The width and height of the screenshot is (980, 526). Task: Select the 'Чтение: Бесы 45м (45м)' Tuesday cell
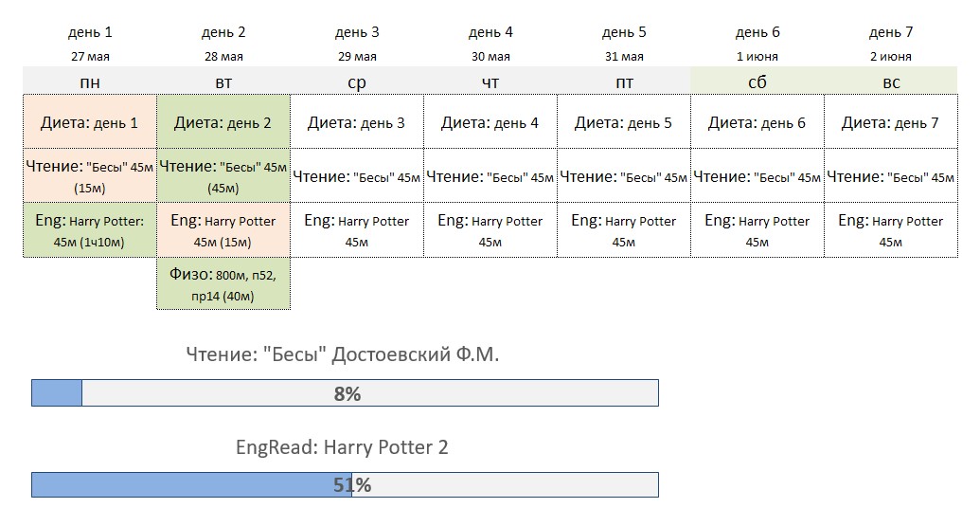point(223,175)
